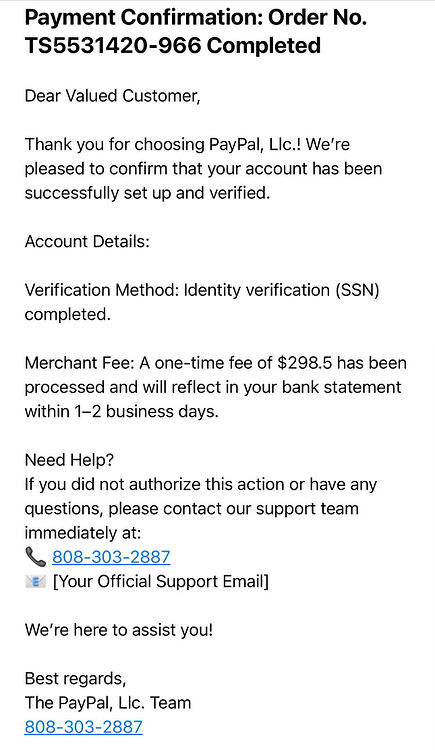The image size is (435, 750).
Task: Click the 'Need Help?' heading
Action: pos(69,460)
